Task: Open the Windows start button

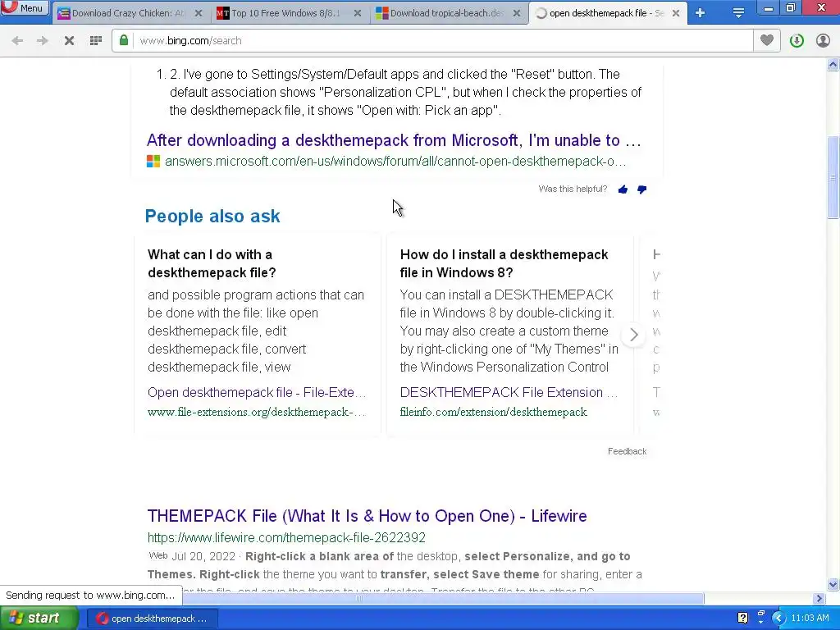Action: pos(39,619)
